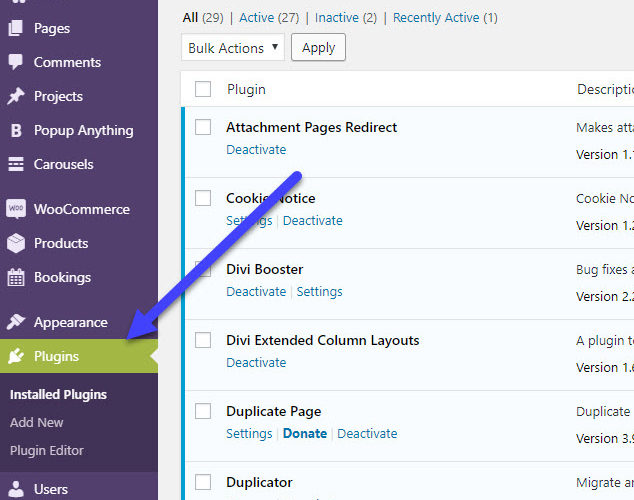Click the Projects pushpin icon
The height and width of the screenshot is (500, 634).
(x=15, y=96)
